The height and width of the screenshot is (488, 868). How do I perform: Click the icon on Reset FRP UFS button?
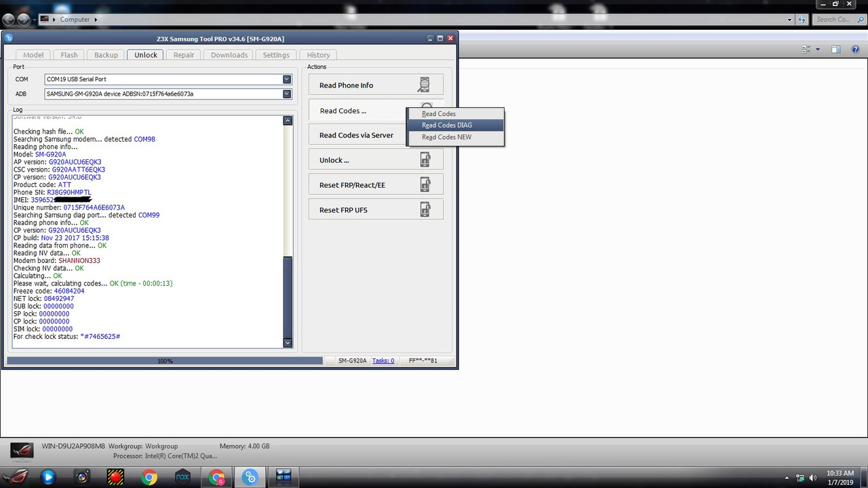425,210
